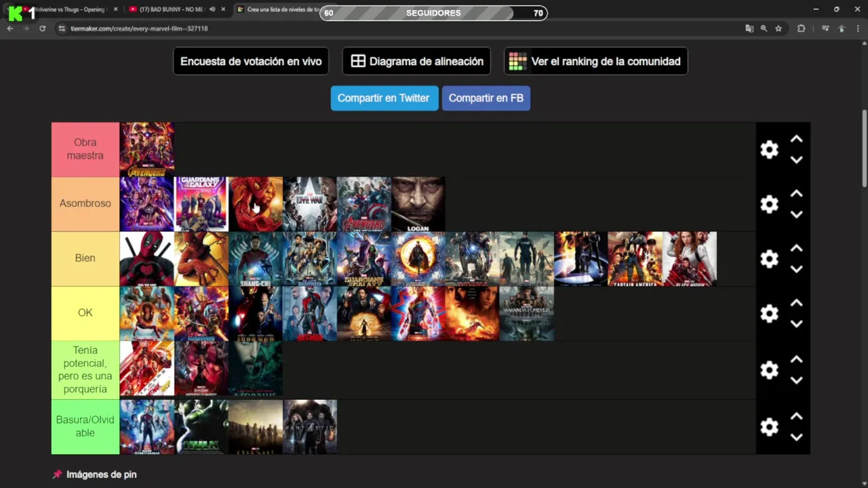Open settings gear for Obra maestra tier
Viewport: 868px width, 488px height.
769,149
